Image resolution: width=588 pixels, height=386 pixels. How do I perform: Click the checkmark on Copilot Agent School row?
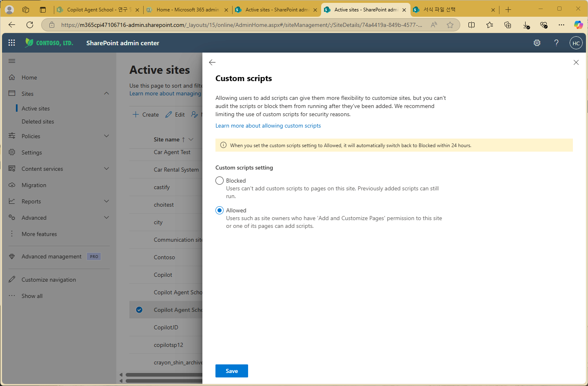tap(139, 310)
